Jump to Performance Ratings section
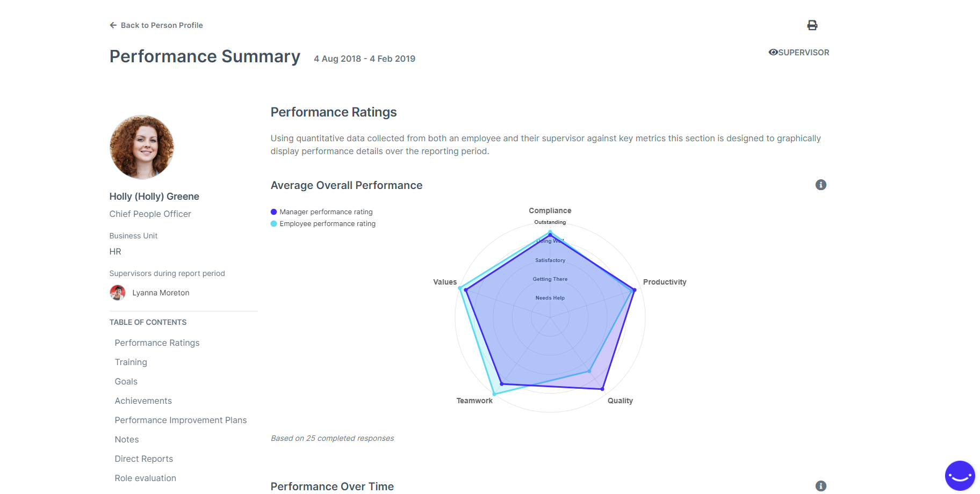980x494 pixels. click(x=157, y=343)
